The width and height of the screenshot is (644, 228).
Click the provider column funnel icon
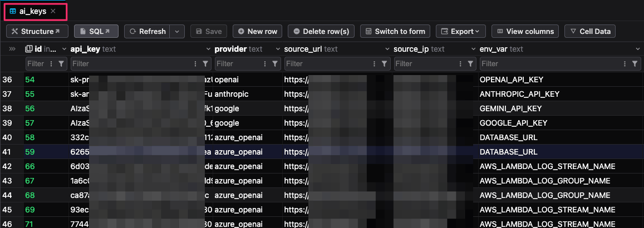pos(276,63)
